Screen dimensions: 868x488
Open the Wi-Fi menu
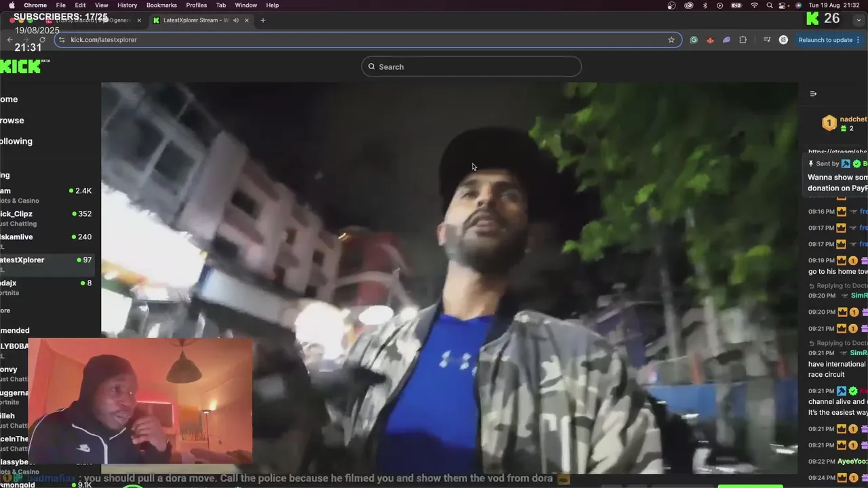(x=754, y=5)
